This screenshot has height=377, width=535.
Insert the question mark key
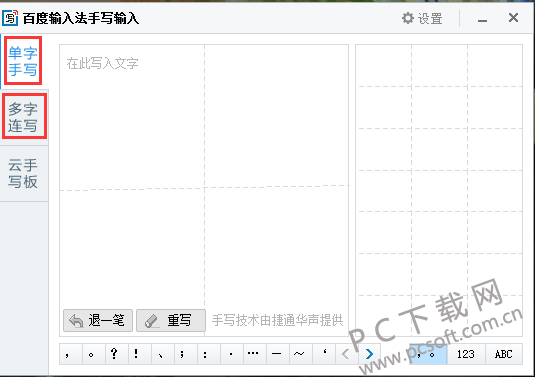coord(117,354)
